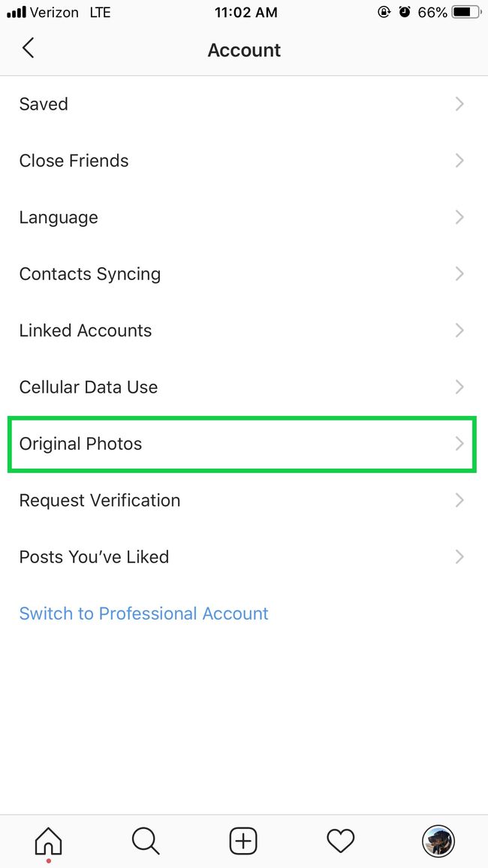Screen dimensions: 488x868
Task: Open the Home feed icon
Action: tap(48, 841)
